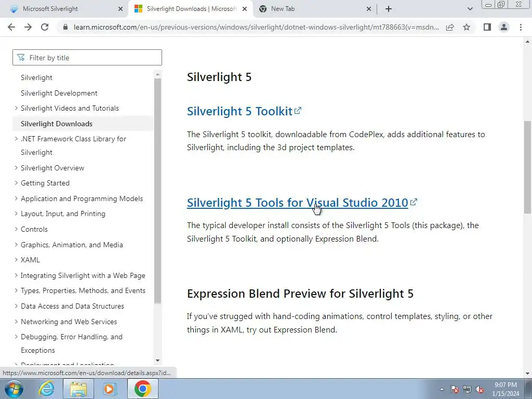Bookmark this page with the star icon
Viewport: 532px width, 399px height.
click(467, 27)
